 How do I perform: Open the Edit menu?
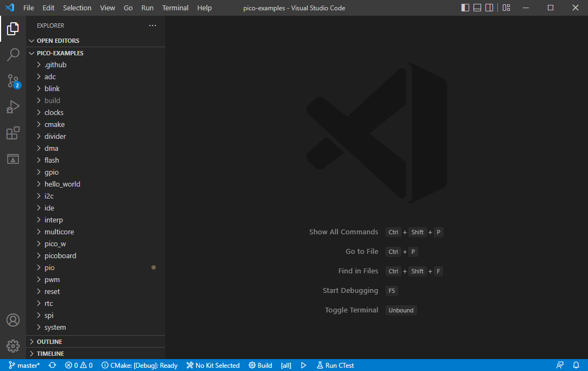pos(48,8)
